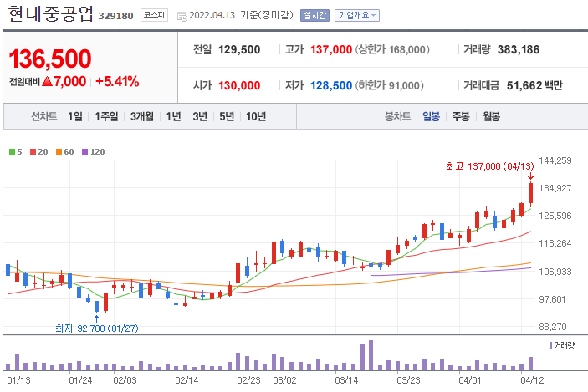Click the red 20-day moving average swatch
This screenshot has width=588, height=392.
pyautogui.click(x=33, y=152)
